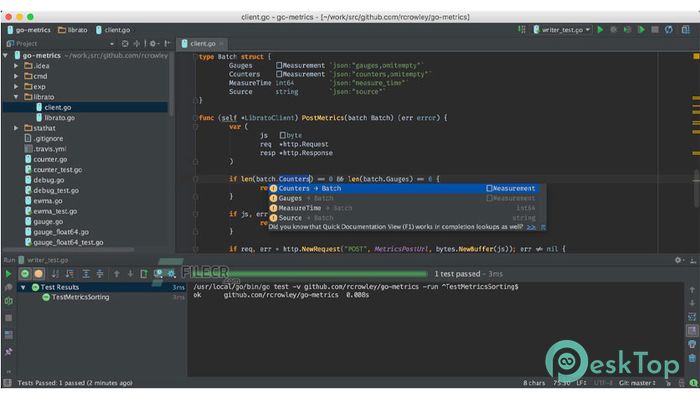Viewport: 700px width, 400px height.
Task: Hide the Project panel with the pin icon
Action: 167,44
